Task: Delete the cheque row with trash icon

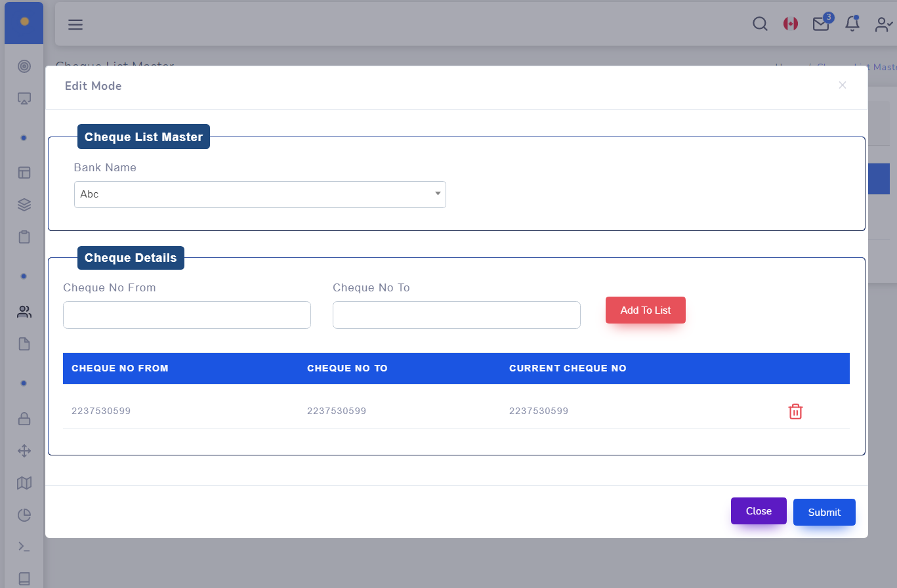Action: click(795, 411)
